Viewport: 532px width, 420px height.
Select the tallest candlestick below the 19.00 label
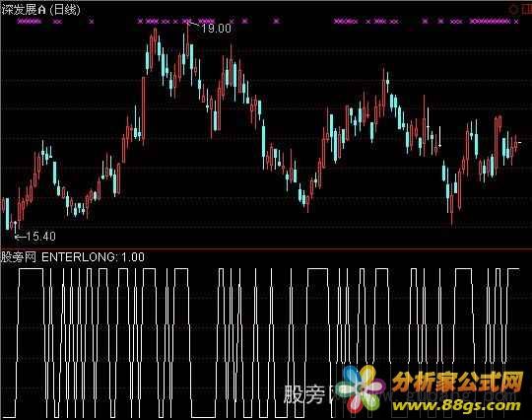[x=187, y=40]
